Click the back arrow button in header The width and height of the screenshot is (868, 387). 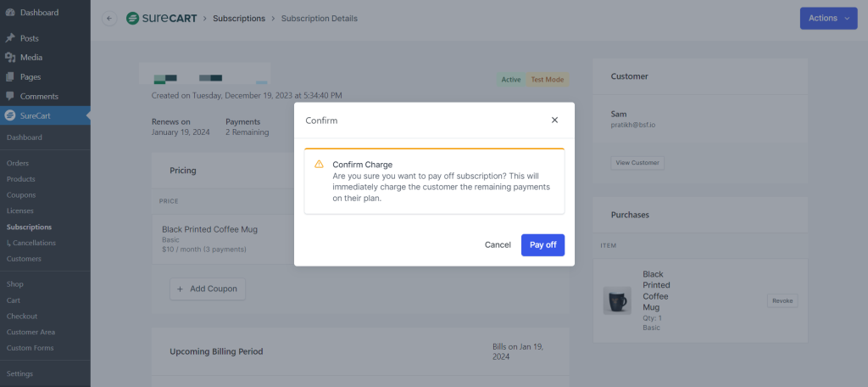coord(109,18)
